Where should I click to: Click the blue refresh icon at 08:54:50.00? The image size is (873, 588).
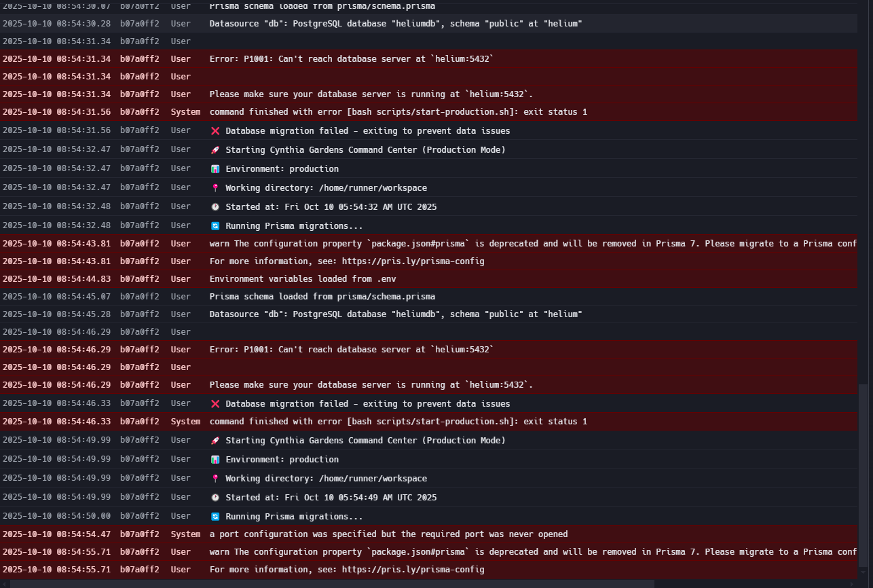[x=215, y=517]
